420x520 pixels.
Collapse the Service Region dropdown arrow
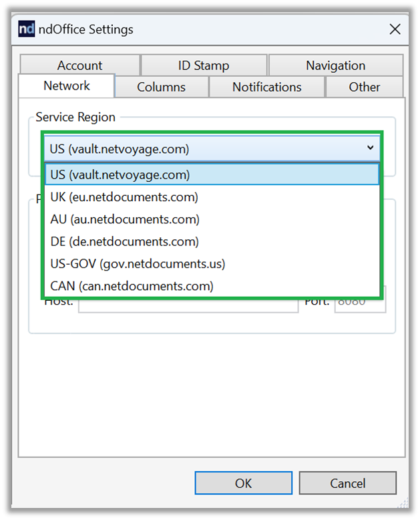tap(371, 148)
